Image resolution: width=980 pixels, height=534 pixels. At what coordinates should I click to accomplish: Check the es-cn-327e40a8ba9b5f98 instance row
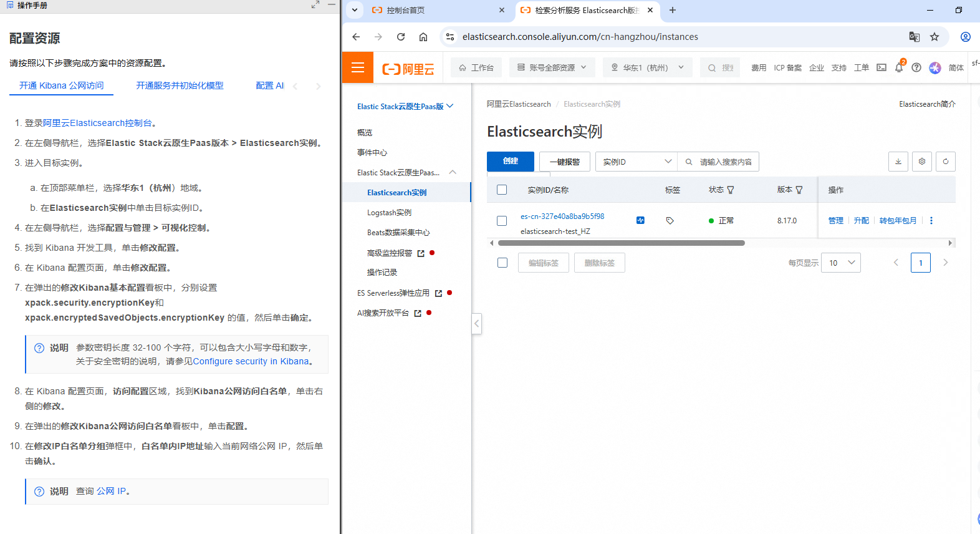pos(502,221)
